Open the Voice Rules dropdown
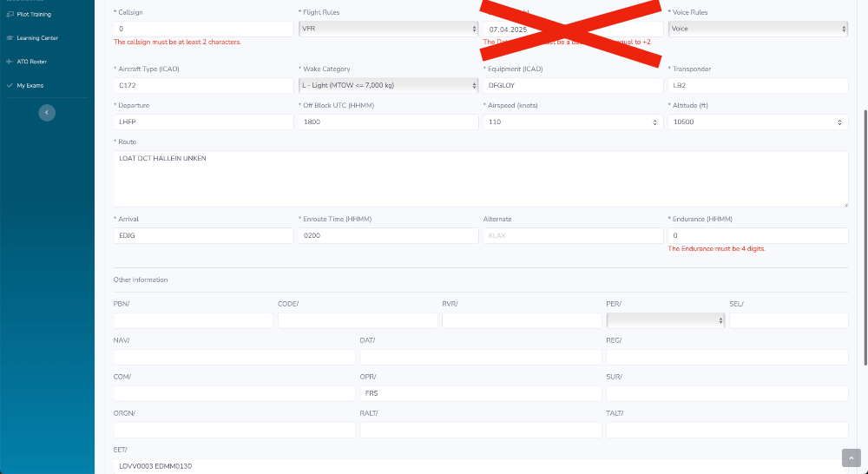Screen dimensions: 868x474 tap(758, 29)
